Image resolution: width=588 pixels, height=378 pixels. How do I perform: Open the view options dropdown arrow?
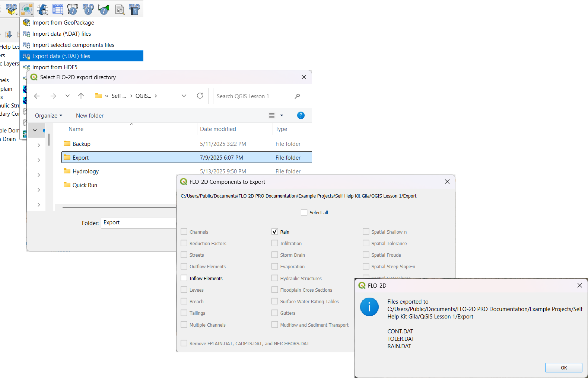(x=282, y=115)
